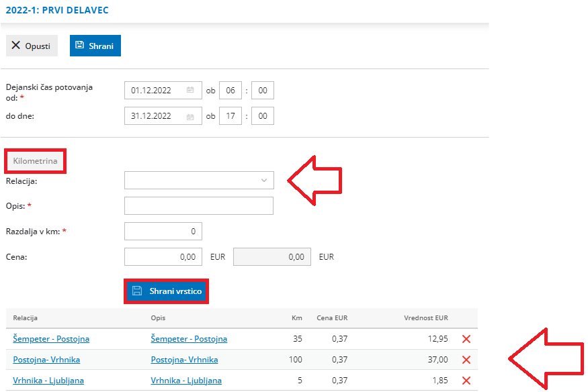Open calendar for end date 31.12.2022
The height and width of the screenshot is (392, 588).
(x=190, y=117)
